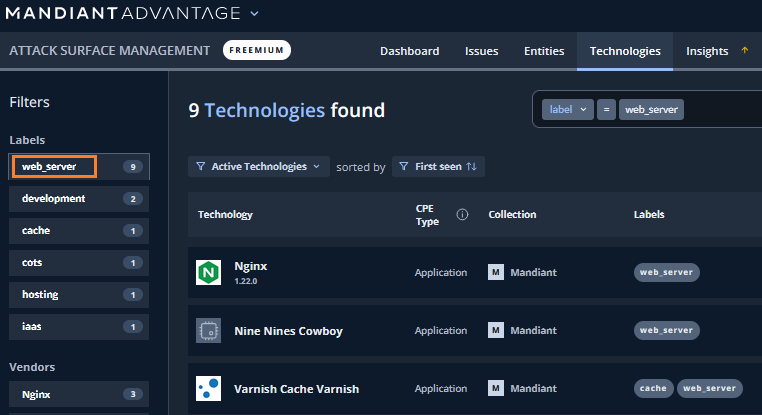Click the Mandiant collection icon in Nginx row

495,272
